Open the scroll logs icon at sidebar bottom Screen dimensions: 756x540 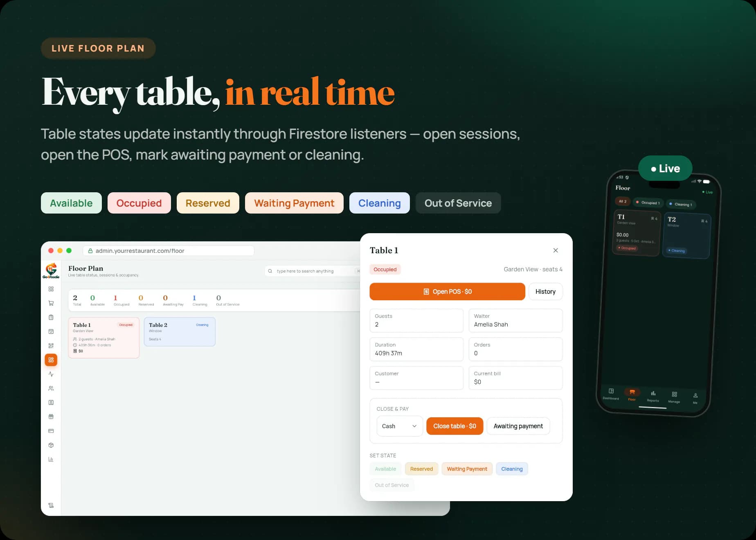tap(51, 506)
